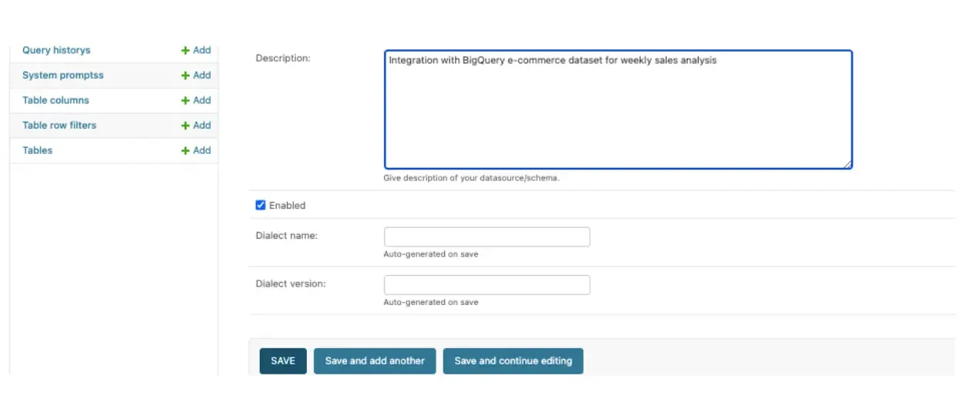Grab the Description textarea resize handle
980x406 pixels.
(847, 164)
